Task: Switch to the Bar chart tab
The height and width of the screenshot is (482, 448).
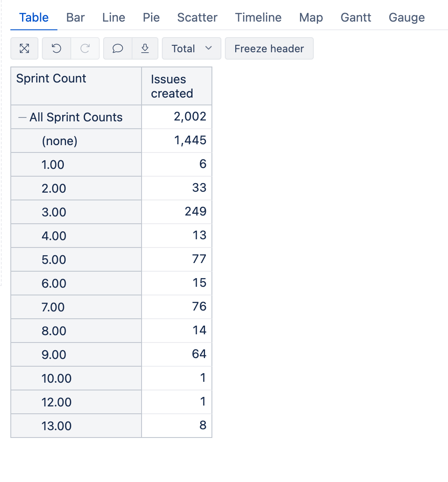Action: click(75, 18)
